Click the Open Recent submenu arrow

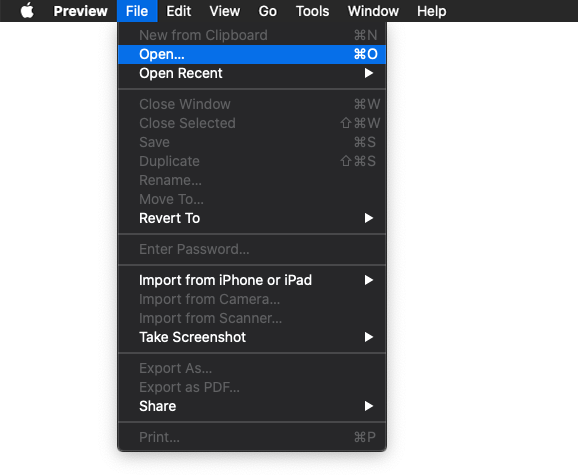pyautogui.click(x=369, y=73)
